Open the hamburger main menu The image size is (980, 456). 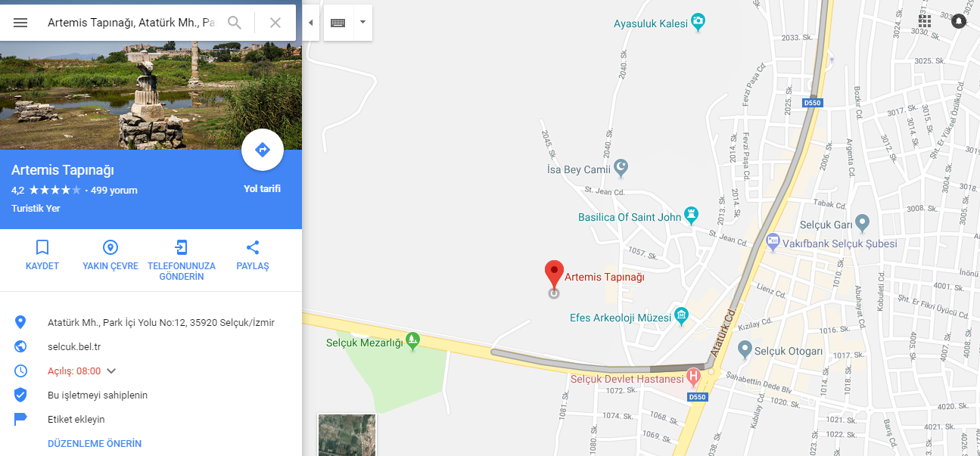pyautogui.click(x=20, y=23)
